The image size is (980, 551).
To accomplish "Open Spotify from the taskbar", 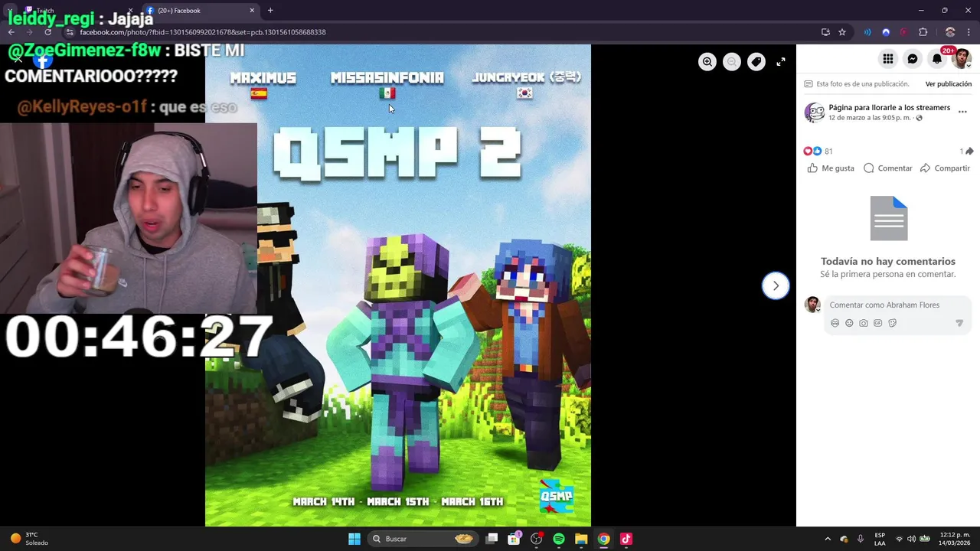I will pos(559,539).
